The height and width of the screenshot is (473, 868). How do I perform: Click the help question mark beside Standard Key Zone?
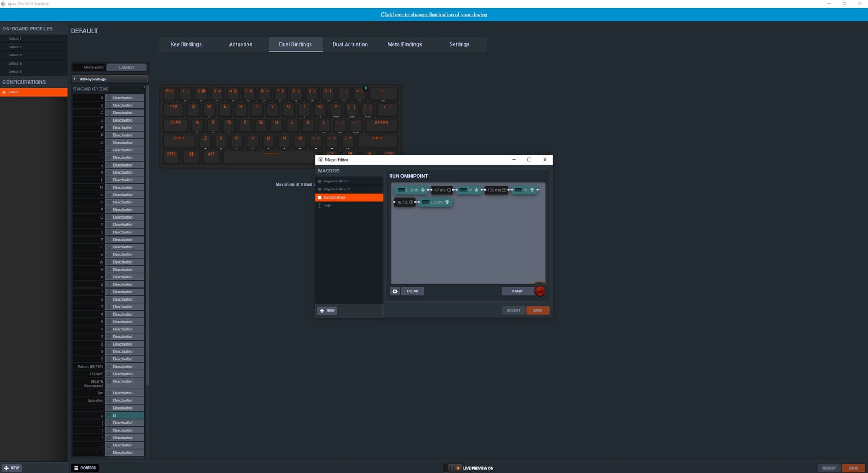pyautogui.click(x=144, y=87)
